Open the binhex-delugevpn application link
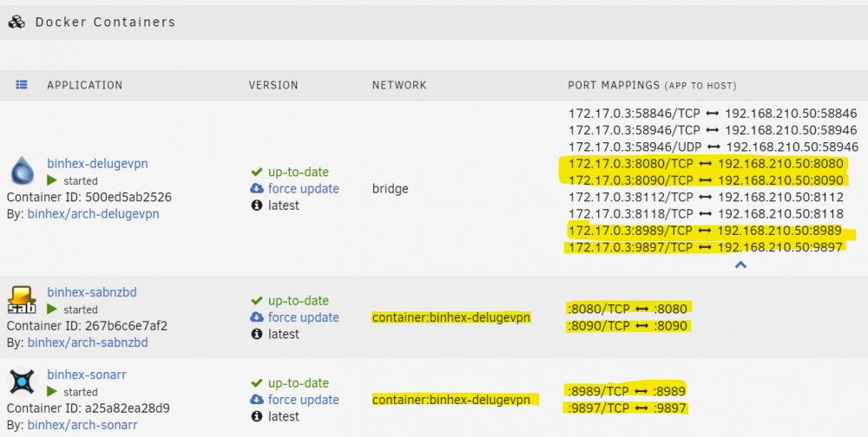Image resolution: width=868 pixels, height=437 pixels. coord(97,164)
